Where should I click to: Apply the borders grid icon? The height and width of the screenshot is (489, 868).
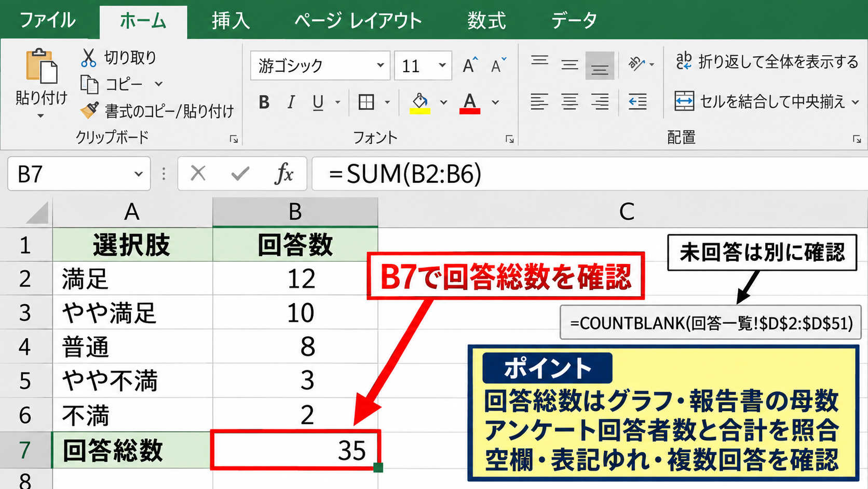point(367,102)
